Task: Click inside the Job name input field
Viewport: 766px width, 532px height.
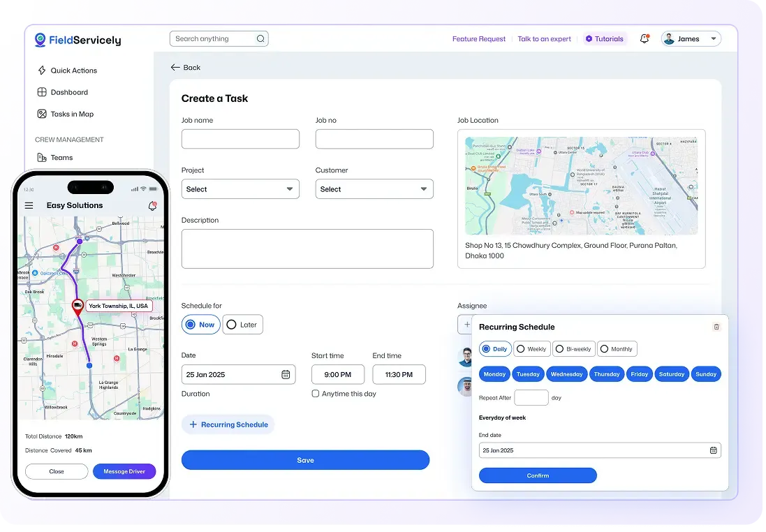Action: click(x=240, y=138)
